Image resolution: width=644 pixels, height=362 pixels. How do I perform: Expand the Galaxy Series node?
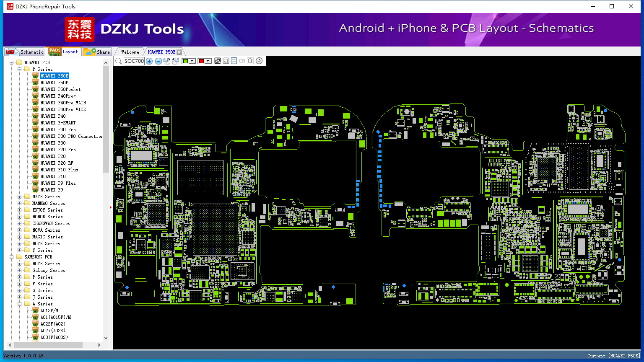(20, 270)
